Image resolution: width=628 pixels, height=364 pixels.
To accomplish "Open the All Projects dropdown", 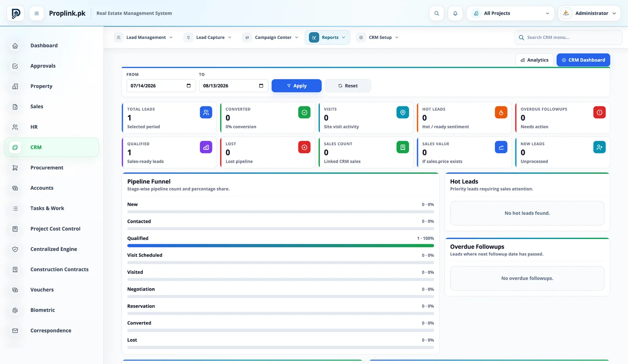I will pyautogui.click(x=510, y=13).
